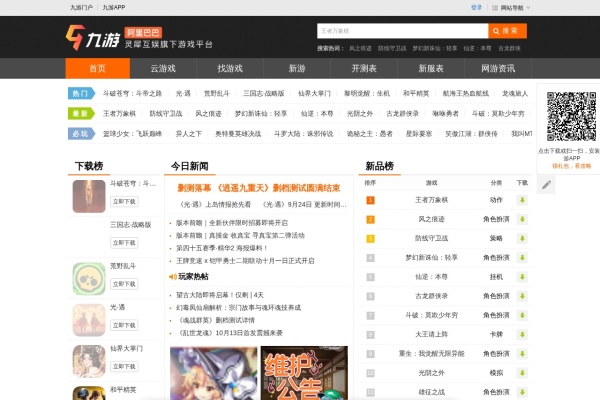Click the 九游门户 link in top bar
This screenshot has height=400, width=600.
pos(82,7)
